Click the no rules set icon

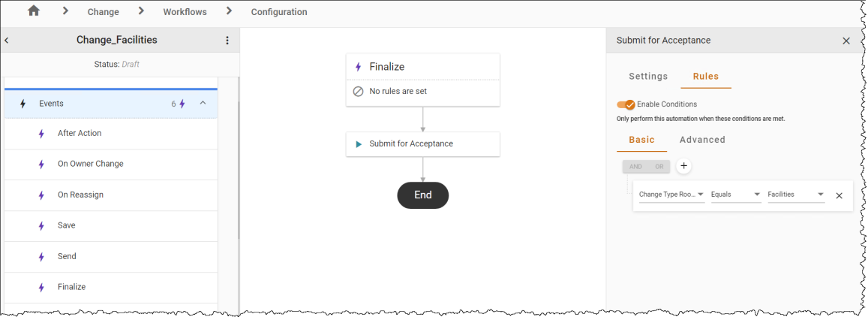(358, 92)
